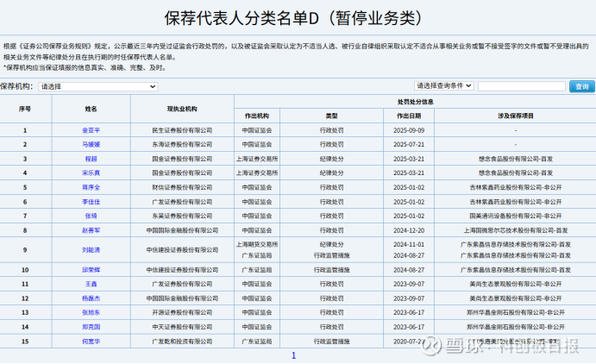Open 李佳佳 name link in row 6

pos(91,202)
